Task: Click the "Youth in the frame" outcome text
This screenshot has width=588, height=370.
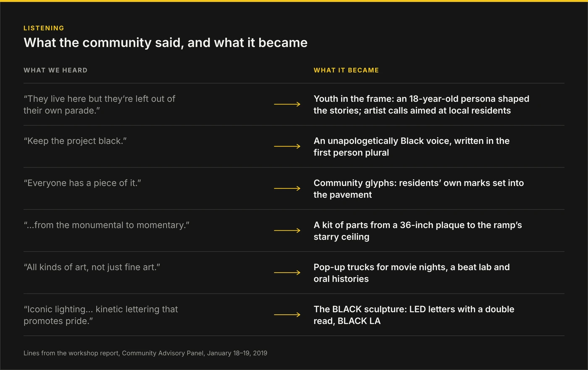Action: click(x=421, y=104)
